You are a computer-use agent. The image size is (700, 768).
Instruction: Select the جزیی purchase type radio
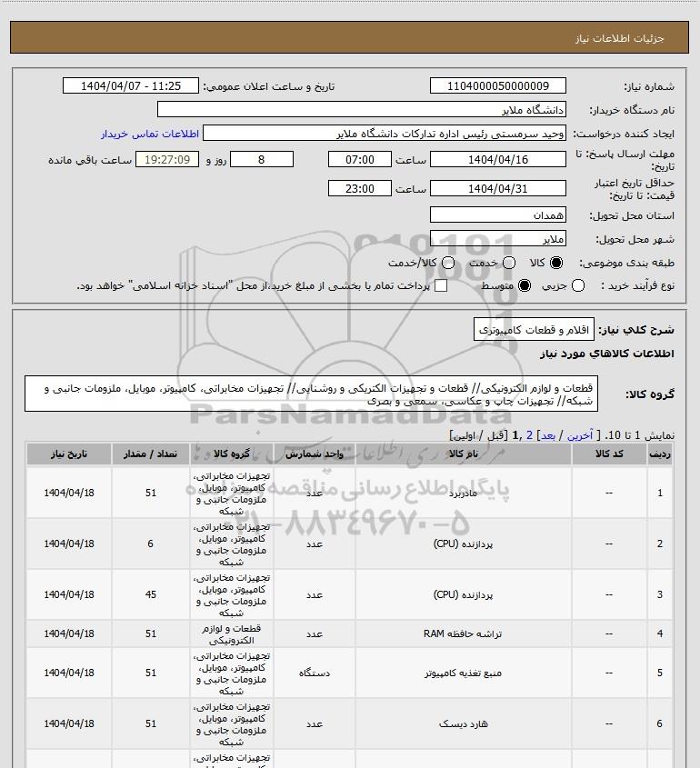coord(578,285)
